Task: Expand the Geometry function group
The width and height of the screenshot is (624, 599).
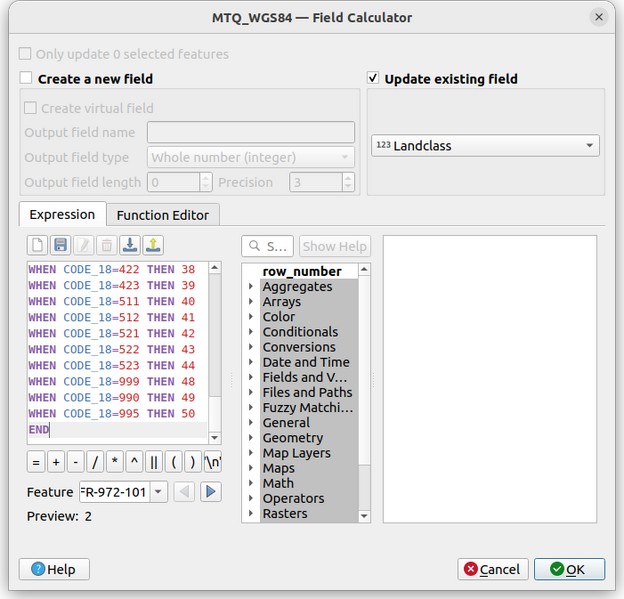Action: click(251, 437)
